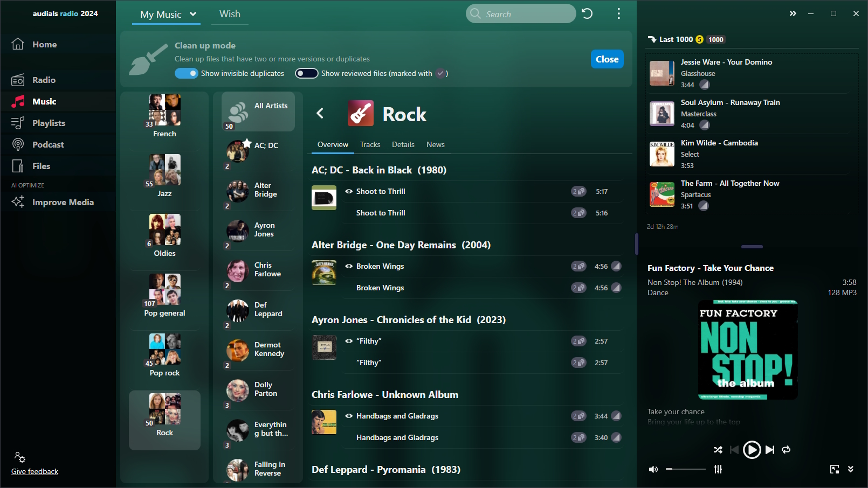
Task: Open the Home section
Action: (44, 44)
